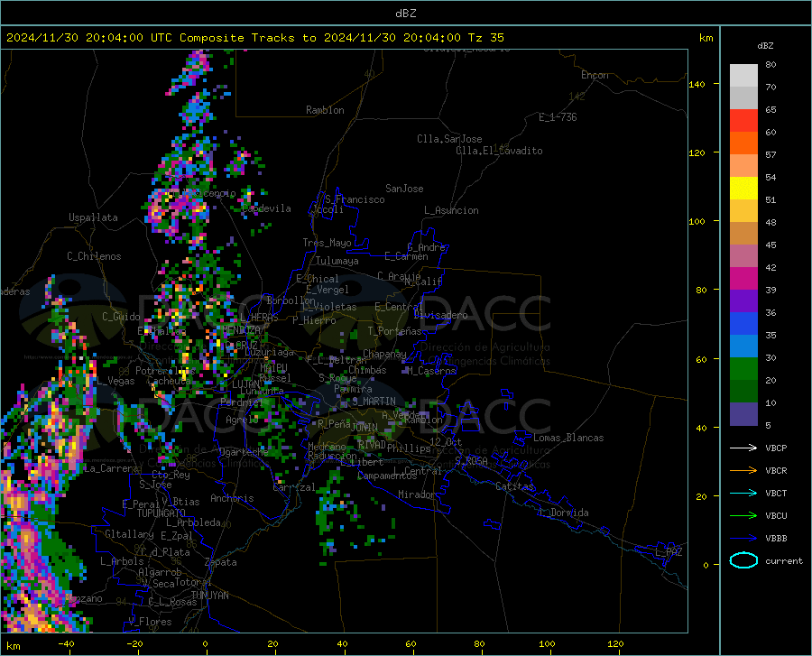This screenshot has width=812, height=656.
Task: Click the Capdevila label on map
Action: pos(266,208)
